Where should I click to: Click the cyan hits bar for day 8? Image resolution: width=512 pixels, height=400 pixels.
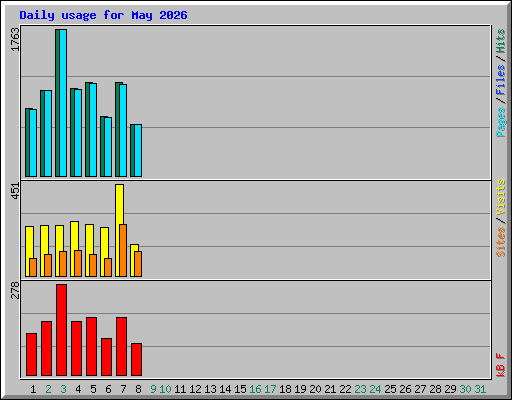[x=138, y=151]
